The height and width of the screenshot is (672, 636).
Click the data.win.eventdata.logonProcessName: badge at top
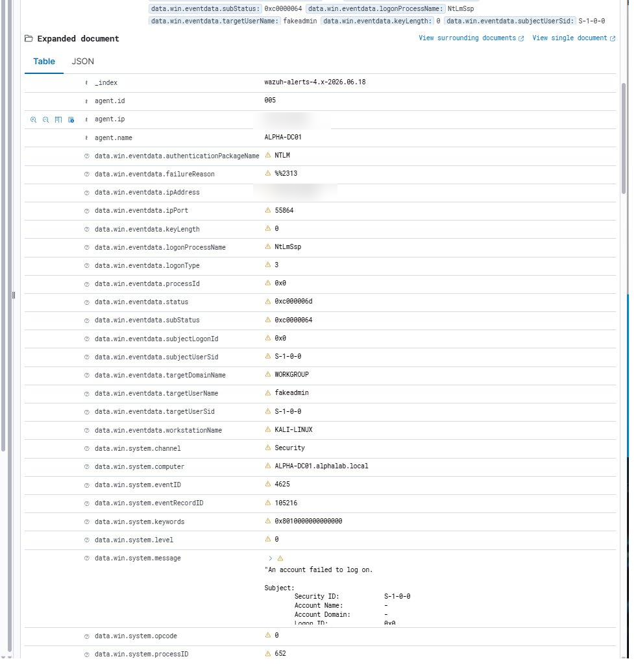coord(375,8)
